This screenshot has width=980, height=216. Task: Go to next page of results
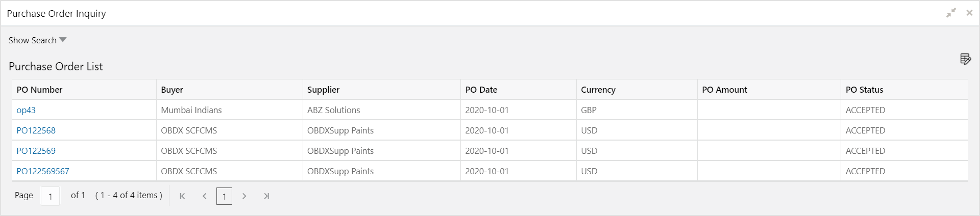coord(244,196)
